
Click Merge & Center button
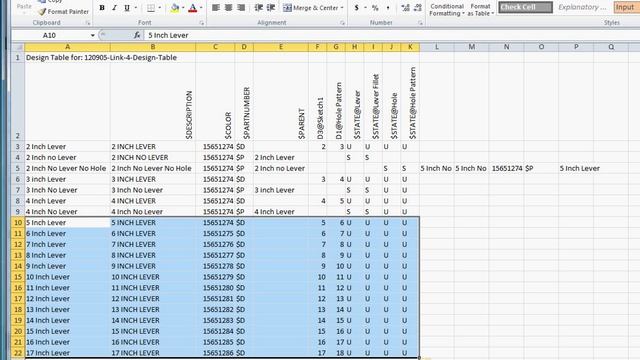click(311, 8)
